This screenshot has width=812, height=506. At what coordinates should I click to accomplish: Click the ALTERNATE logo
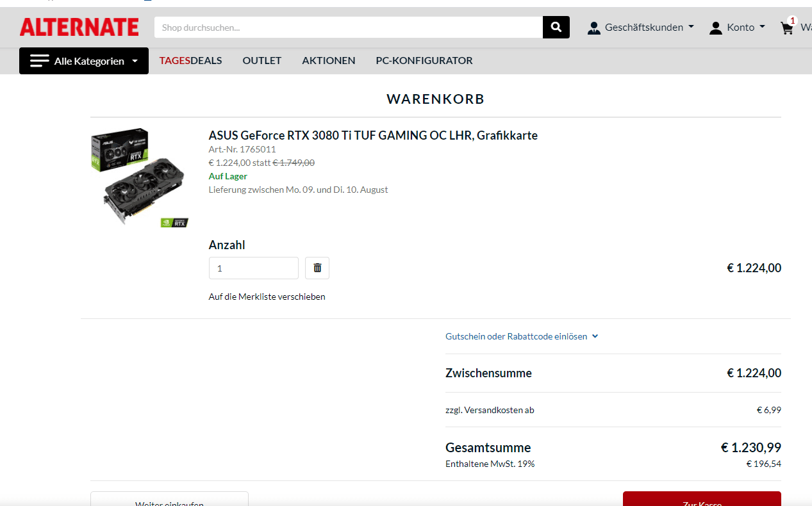point(79,27)
